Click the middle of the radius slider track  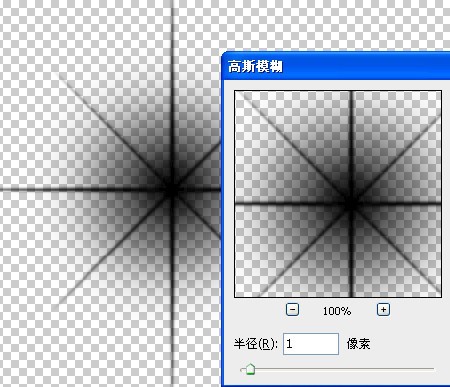[337, 369]
